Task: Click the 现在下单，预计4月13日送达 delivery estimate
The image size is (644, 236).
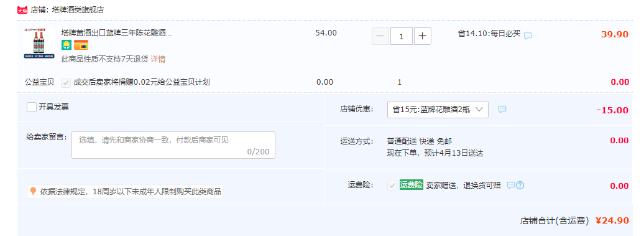Action: (x=435, y=153)
